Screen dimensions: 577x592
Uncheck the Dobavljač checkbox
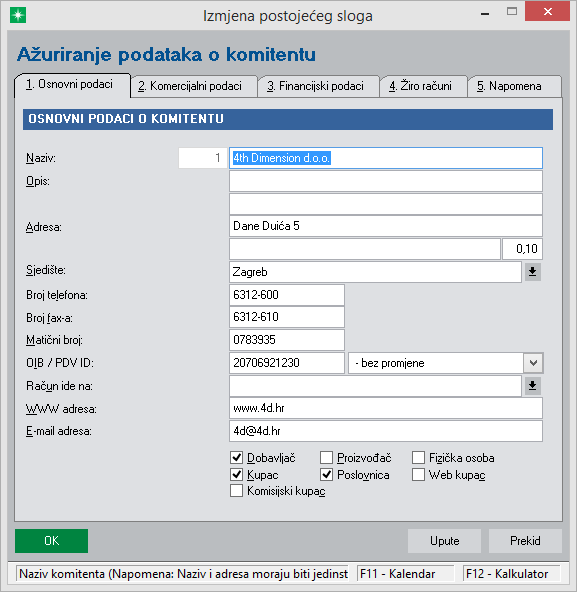pos(236,458)
